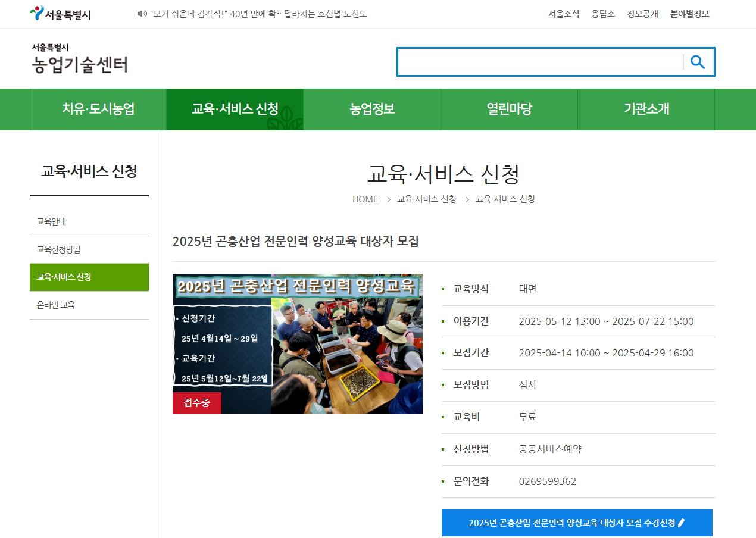Click the speaker icon beside the news ticker

141,14
